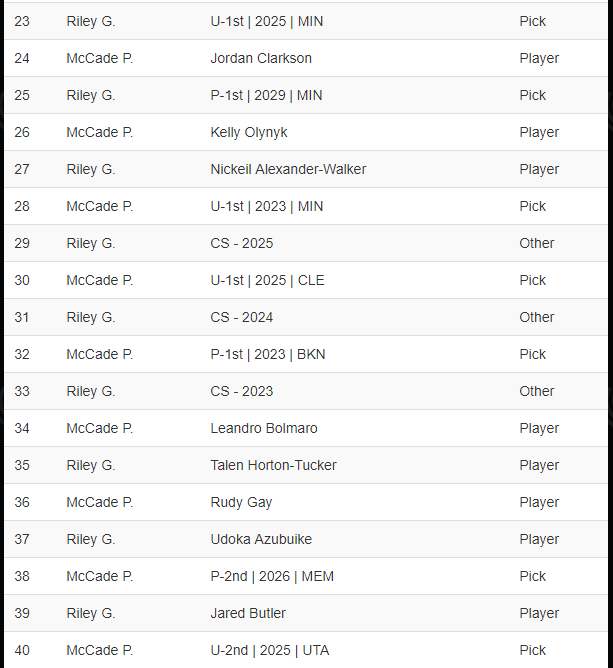The width and height of the screenshot is (613, 668).
Task: Select the CS - 2024 asset
Action: (x=242, y=317)
